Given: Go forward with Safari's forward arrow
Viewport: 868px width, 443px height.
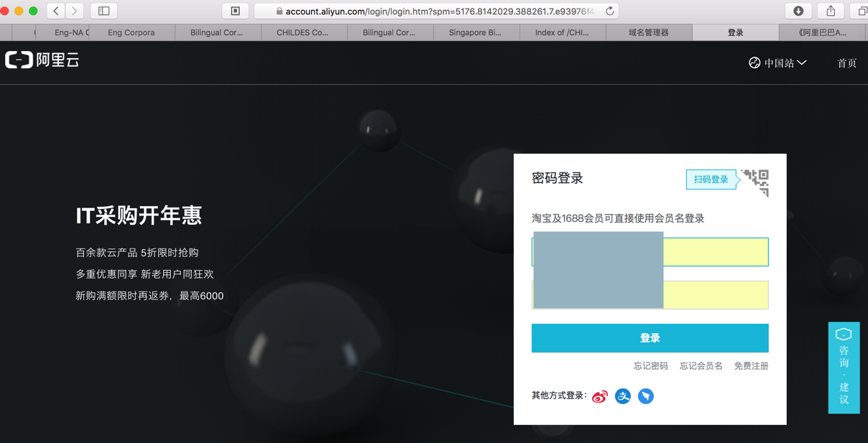Looking at the screenshot, I should pyautogui.click(x=75, y=11).
